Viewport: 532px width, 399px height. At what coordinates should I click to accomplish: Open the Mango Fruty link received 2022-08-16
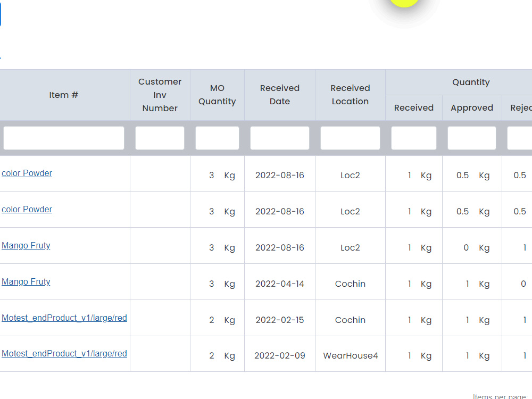(26, 245)
